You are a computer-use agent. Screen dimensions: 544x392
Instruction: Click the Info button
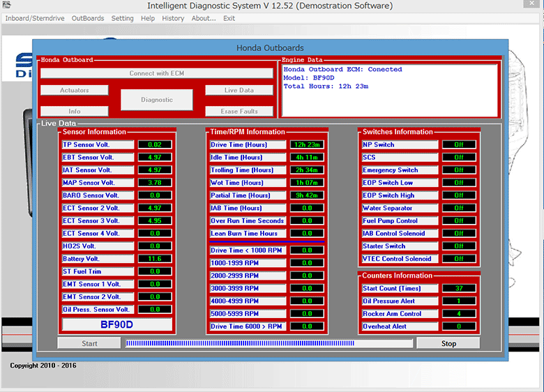74,112
